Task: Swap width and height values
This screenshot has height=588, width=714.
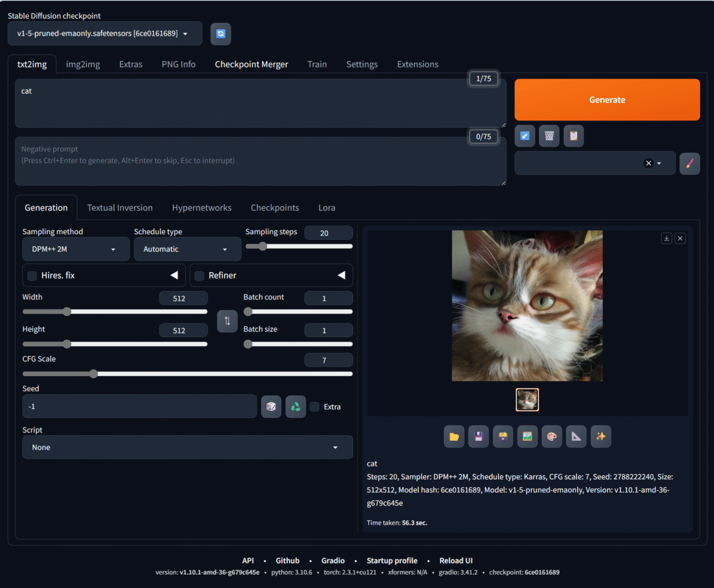Action: [227, 321]
